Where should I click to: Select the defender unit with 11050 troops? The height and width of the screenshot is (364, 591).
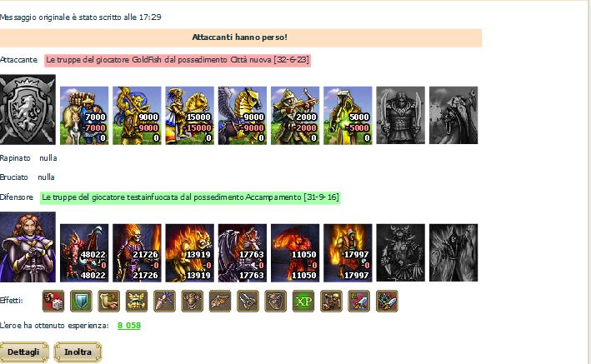point(295,253)
